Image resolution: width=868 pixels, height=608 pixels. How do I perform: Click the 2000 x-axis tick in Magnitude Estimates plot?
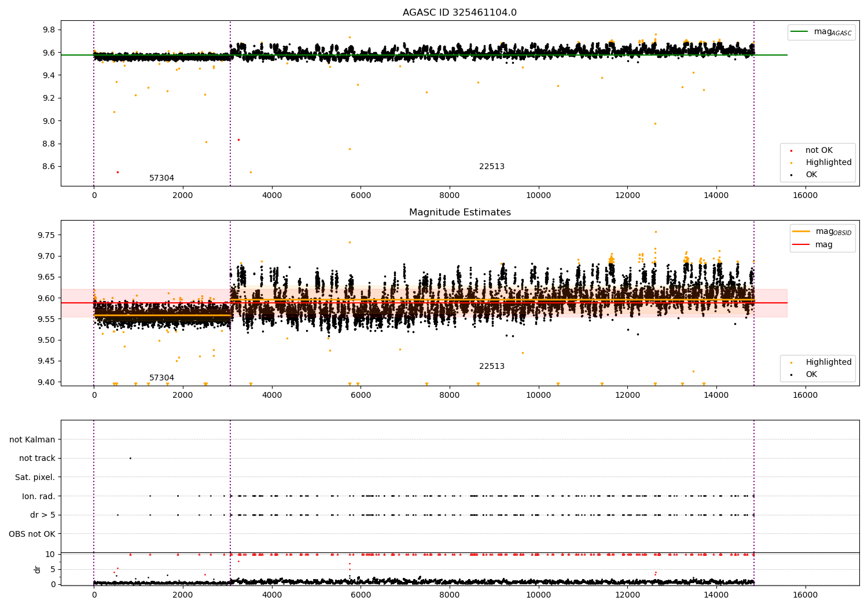tap(183, 395)
